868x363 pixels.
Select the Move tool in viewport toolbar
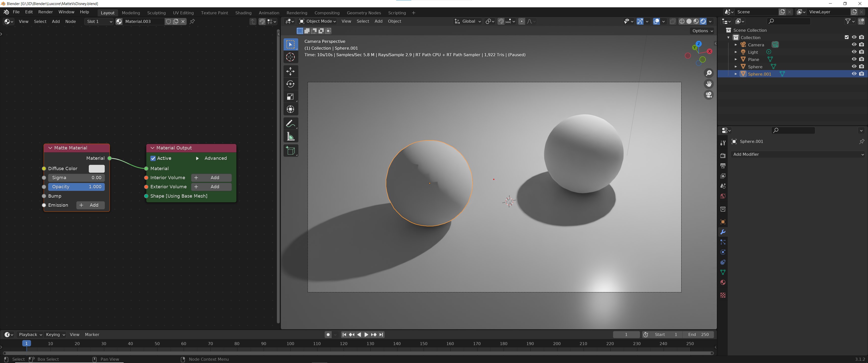click(x=290, y=71)
